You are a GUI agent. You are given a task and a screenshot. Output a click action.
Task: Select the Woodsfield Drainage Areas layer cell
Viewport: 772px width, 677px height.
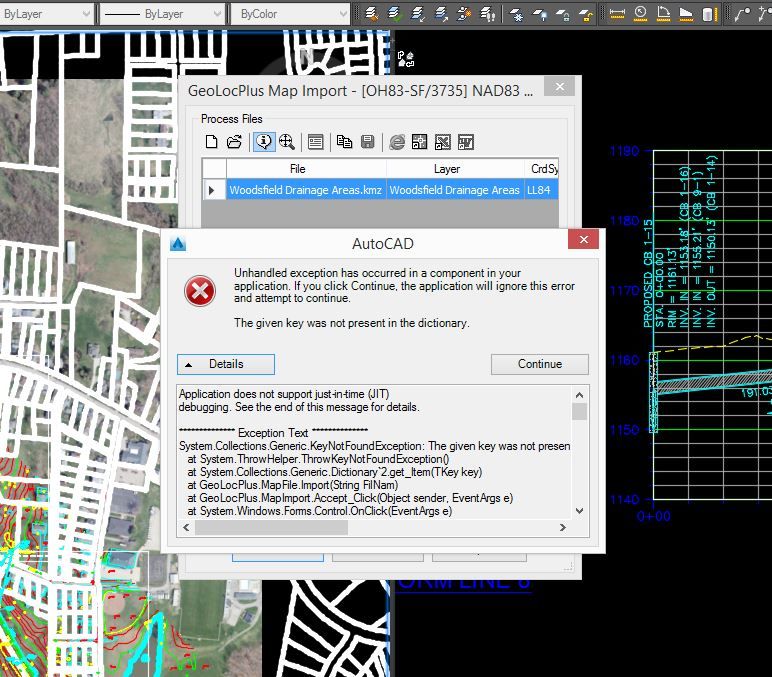[455, 190]
